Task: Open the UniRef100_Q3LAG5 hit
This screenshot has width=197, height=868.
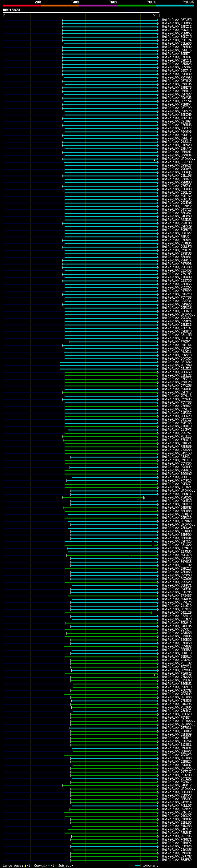Action: [x=177, y=43]
